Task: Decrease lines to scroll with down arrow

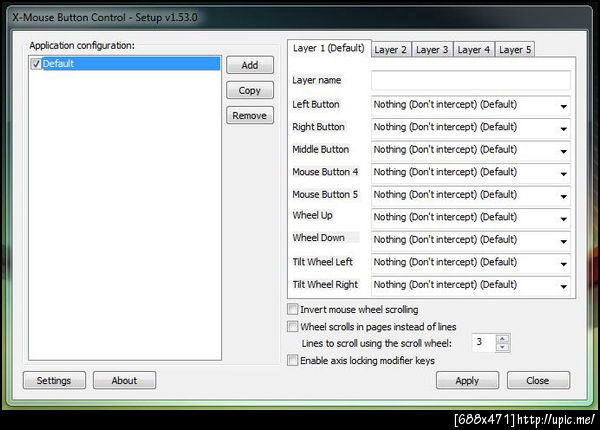Action: 502,347
